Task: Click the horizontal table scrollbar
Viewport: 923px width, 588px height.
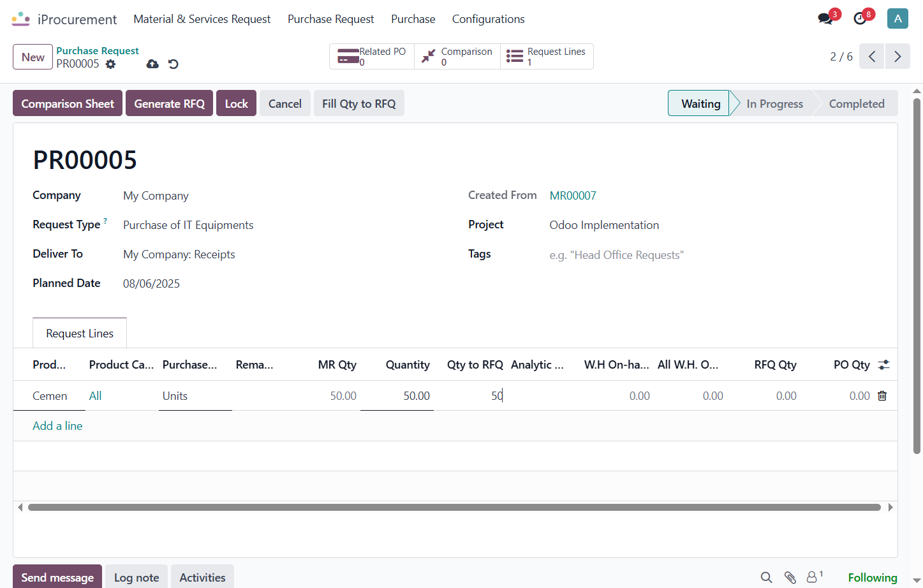Action: [x=454, y=508]
